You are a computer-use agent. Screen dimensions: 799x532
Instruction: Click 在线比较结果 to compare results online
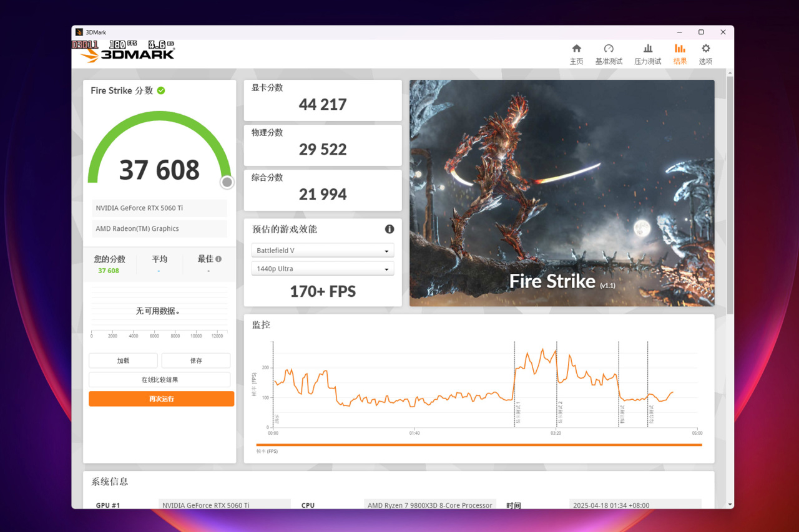[160, 380]
